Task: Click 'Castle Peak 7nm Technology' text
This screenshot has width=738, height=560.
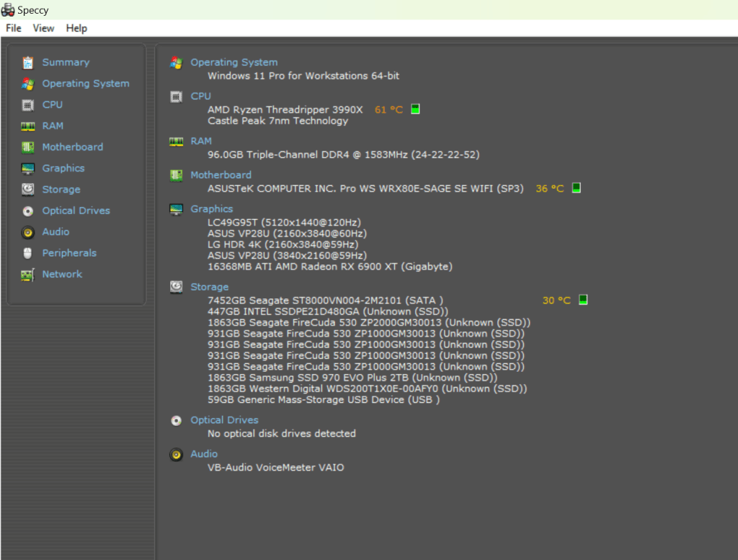Action: (277, 121)
